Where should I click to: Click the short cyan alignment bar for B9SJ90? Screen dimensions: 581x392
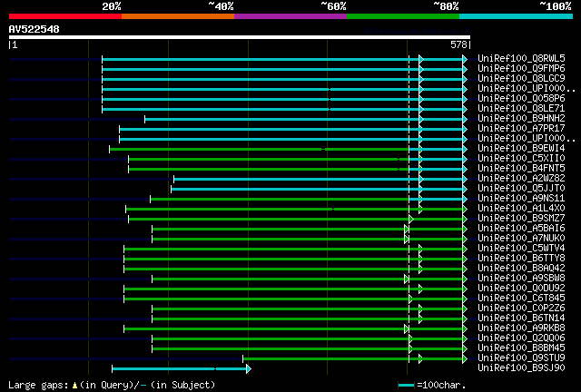pyautogui.click(x=180, y=368)
